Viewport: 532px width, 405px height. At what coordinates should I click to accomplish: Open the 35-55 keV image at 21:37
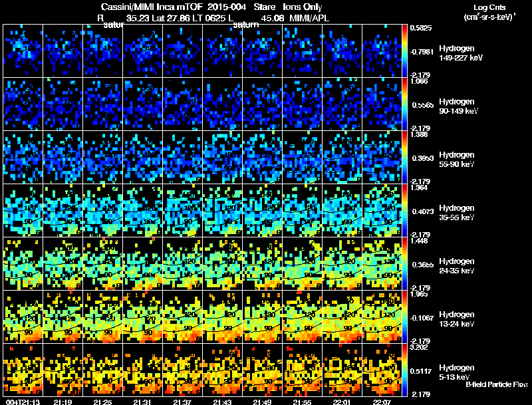point(183,210)
